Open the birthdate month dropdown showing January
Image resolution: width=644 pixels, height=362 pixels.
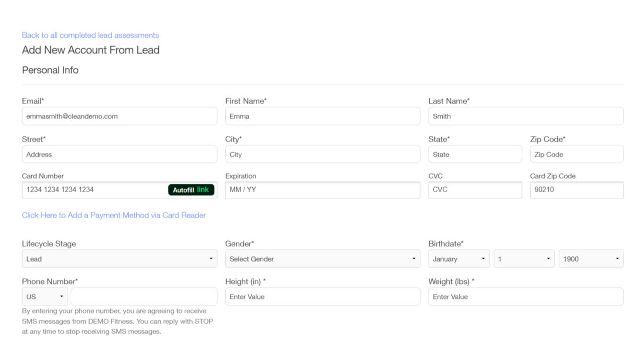[x=459, y=259]
